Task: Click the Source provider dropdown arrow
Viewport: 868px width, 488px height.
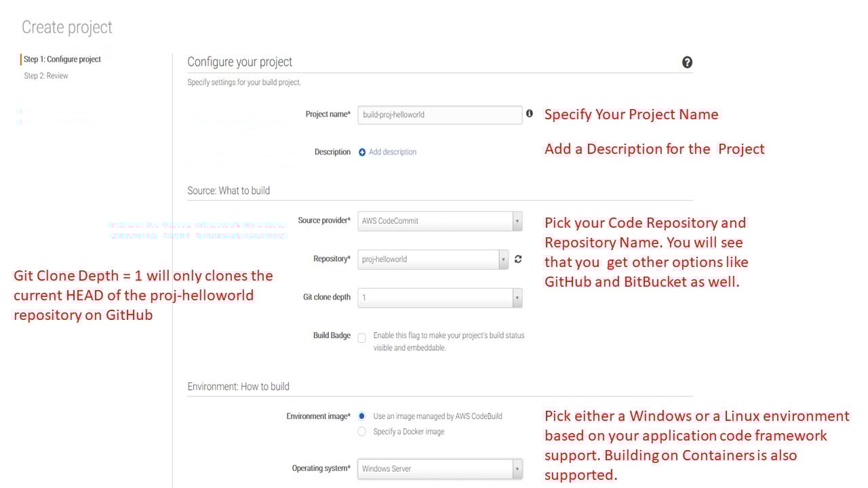Action: pos(516,220)
